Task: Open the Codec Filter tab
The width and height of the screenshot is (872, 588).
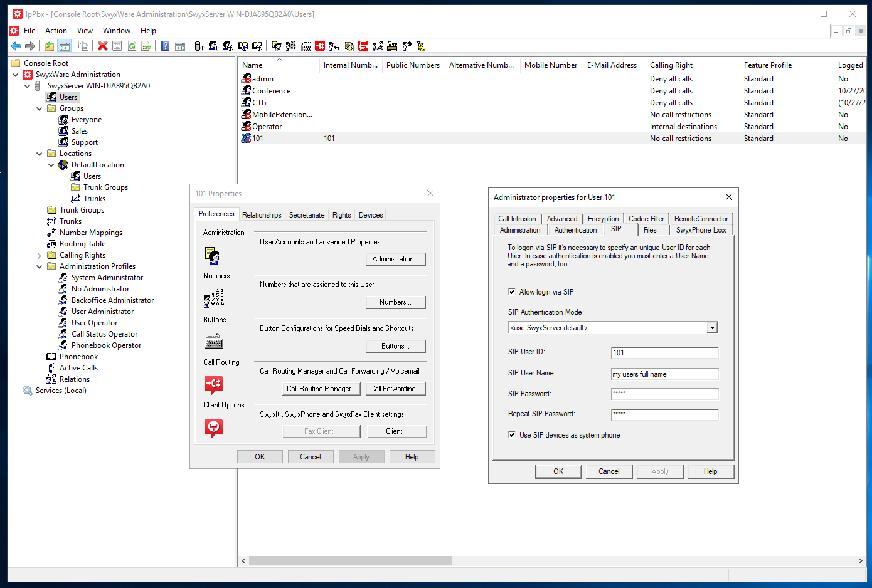Action: click(x=646, y=219)
